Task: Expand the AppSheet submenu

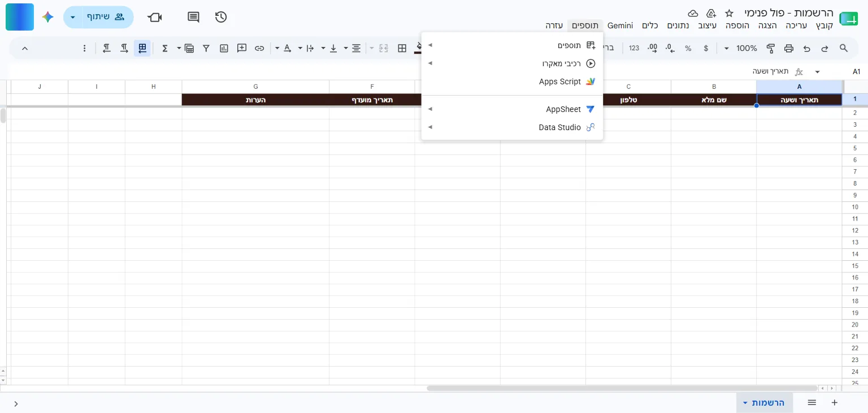Action: point(512,109)
